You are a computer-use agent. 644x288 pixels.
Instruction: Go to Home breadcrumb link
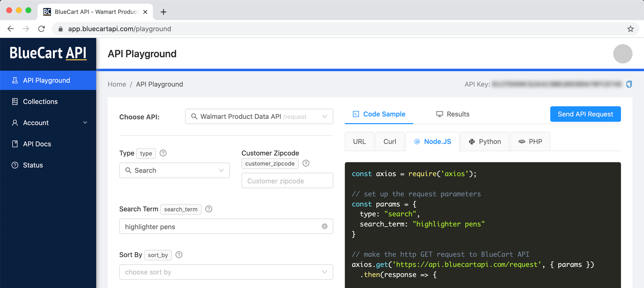tap(117, 84)
